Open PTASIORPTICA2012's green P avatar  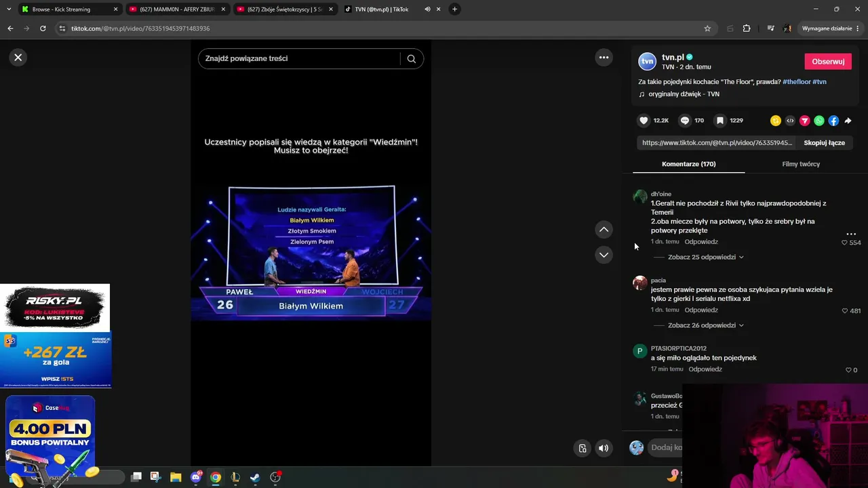click(639, 351)
